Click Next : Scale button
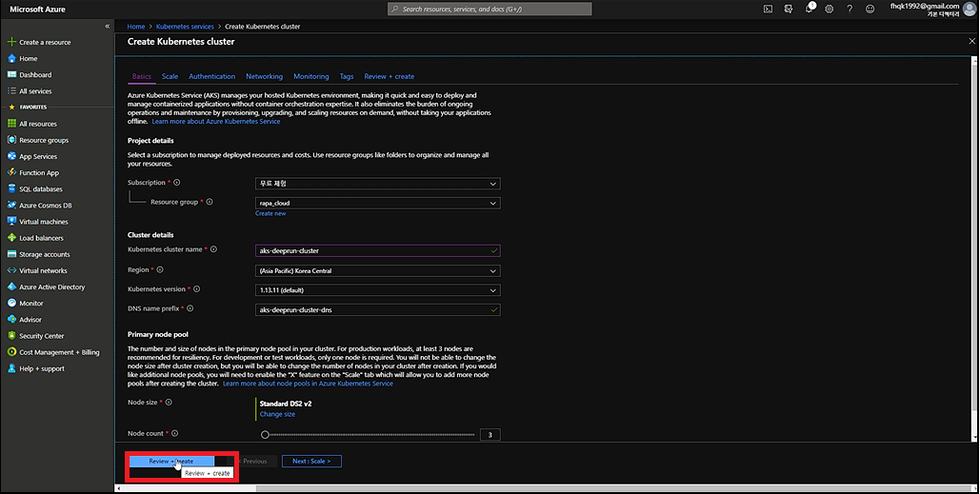 (311, 461)
